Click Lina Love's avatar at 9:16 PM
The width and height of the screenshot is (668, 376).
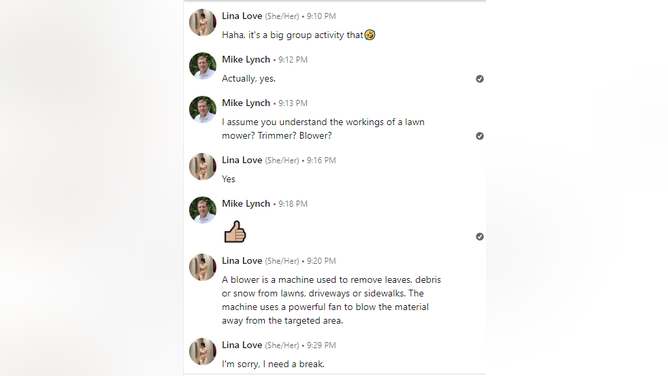pos(203,166)
